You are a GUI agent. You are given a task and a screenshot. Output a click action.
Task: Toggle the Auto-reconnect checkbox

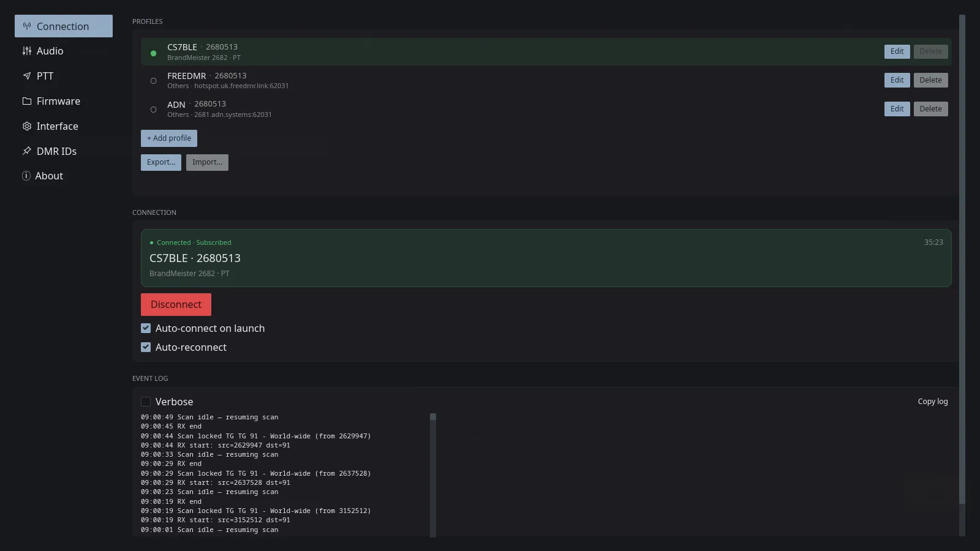click(x=146, y=347)
